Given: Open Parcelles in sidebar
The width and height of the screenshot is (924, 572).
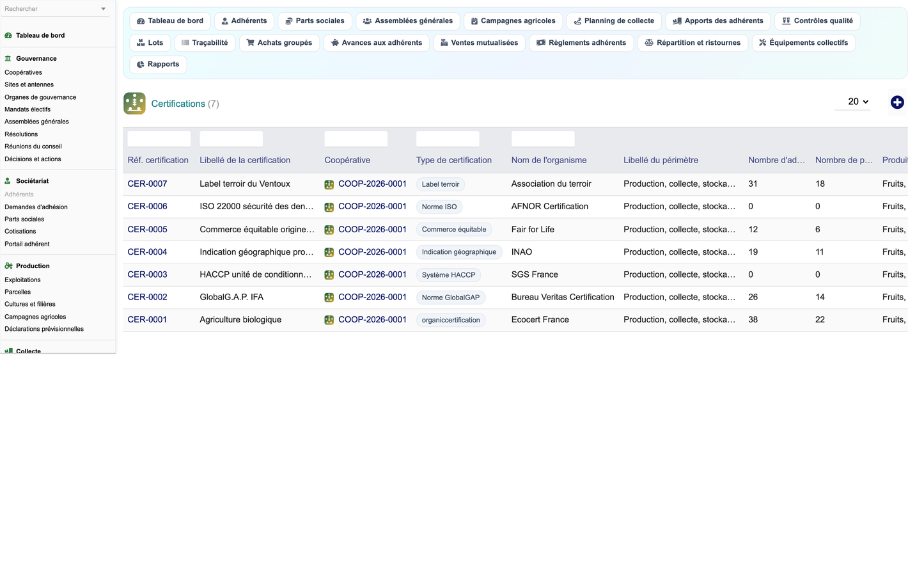Looking at the screenshot, I should pos(18,292).
